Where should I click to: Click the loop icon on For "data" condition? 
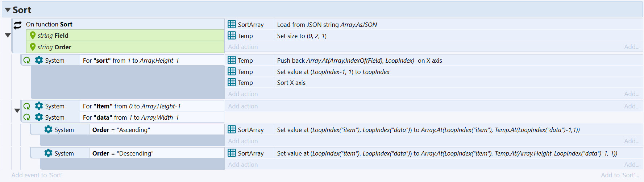[27, 117]
